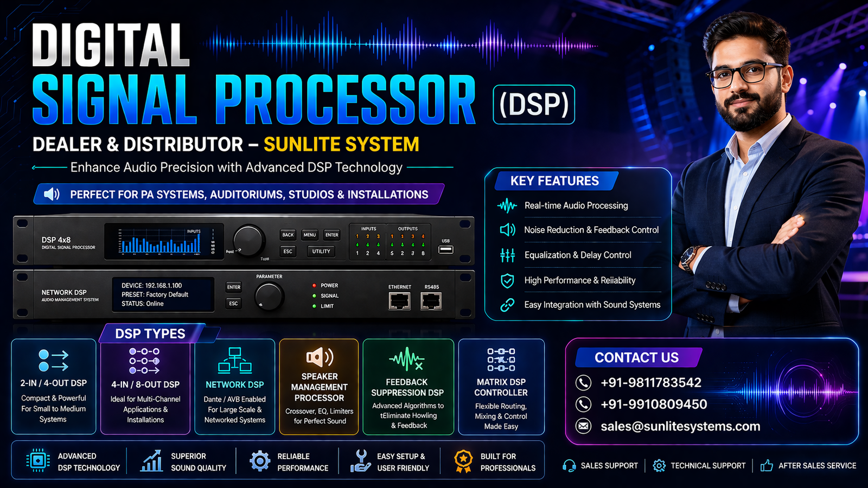Click the "AFTER SALES SERVICE" label
This screenshot has width=868, height=488.
point(818,466)
